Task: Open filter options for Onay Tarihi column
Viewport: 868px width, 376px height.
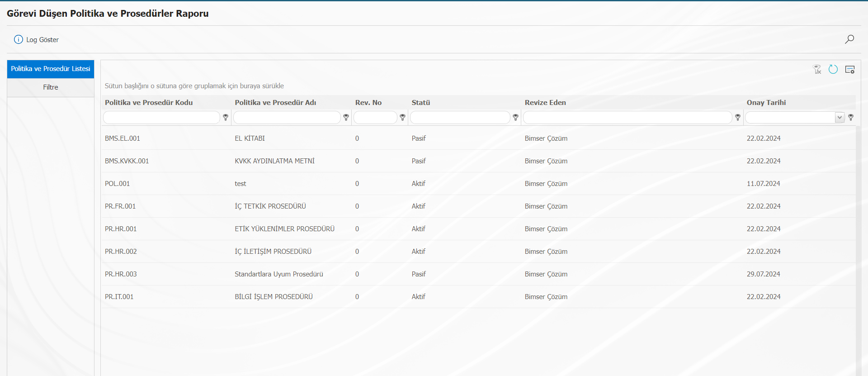Action: coord(851,118)
